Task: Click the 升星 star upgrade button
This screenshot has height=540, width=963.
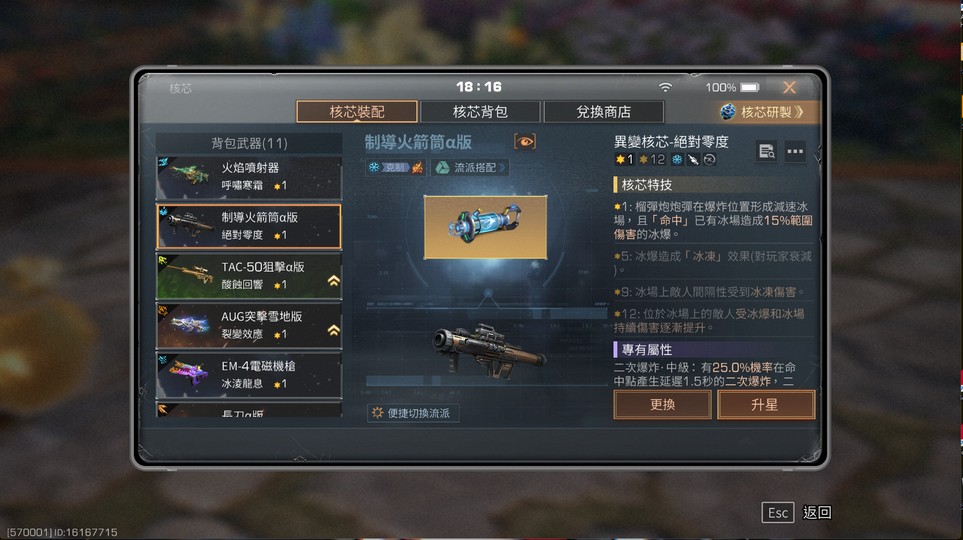Action: coord(766,405)
